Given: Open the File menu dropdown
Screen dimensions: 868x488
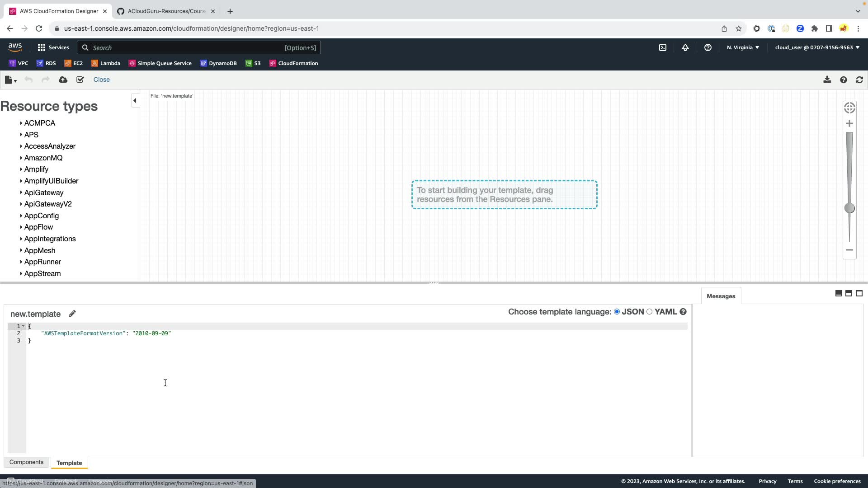Looking at the screenshot, I should click(10, 80).
